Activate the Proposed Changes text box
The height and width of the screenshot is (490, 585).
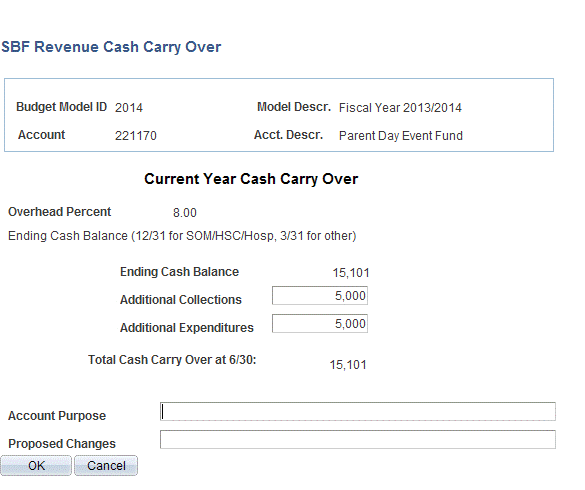(x=358, y=440)
